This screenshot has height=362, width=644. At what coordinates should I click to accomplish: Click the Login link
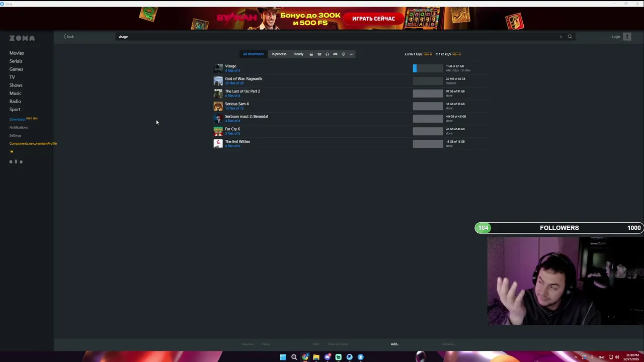(x=616, y=37)
